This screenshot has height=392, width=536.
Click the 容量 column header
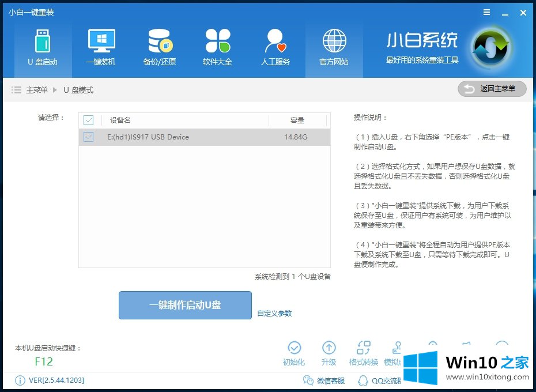pos(297,120)
